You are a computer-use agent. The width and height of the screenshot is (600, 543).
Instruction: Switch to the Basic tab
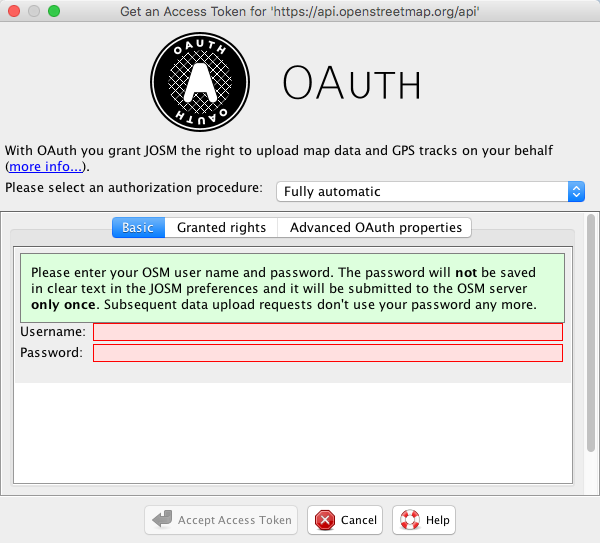(138, 228)
